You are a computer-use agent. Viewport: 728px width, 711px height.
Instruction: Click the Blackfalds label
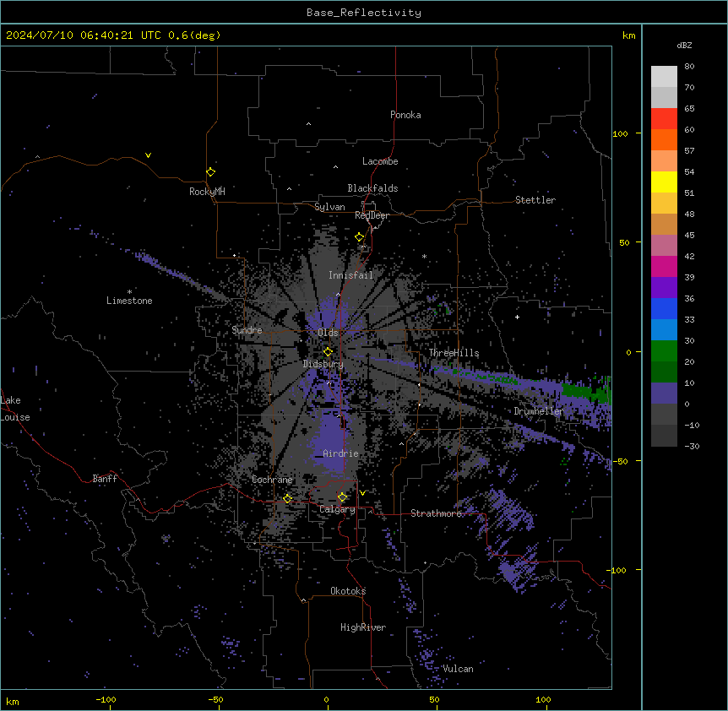pyautogui.click(x=372, y=188)
